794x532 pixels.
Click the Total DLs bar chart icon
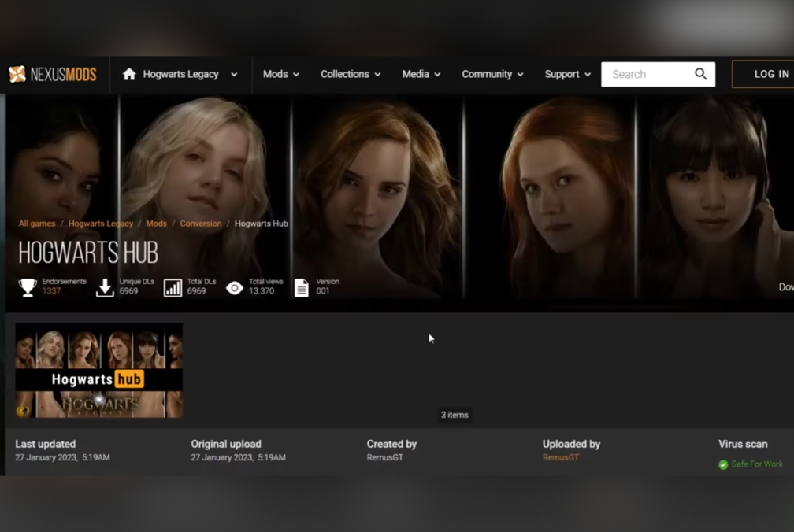tap(173, 287)
